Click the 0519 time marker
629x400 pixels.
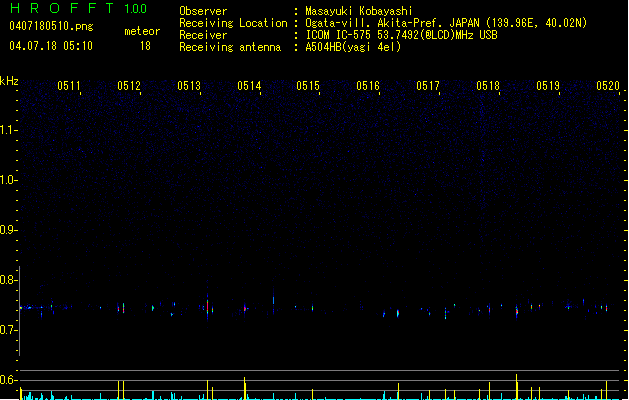tap(548, 86)
